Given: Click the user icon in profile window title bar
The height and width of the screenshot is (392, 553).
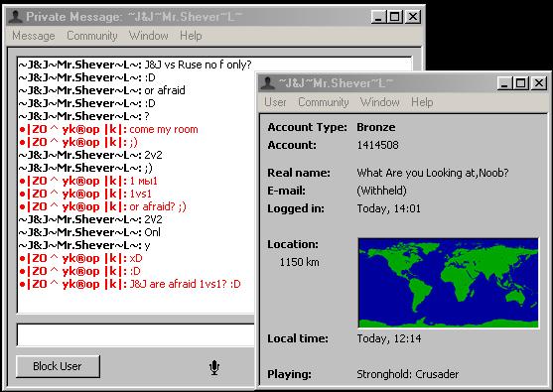Looking at the screenshot, I should (x=268, y=83).
